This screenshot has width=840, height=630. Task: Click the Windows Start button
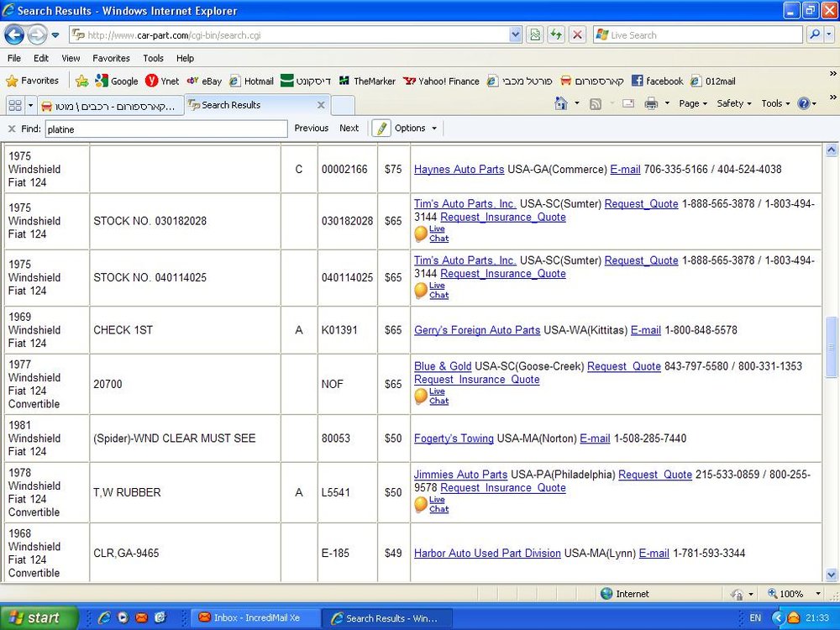(x=39, y=617)
